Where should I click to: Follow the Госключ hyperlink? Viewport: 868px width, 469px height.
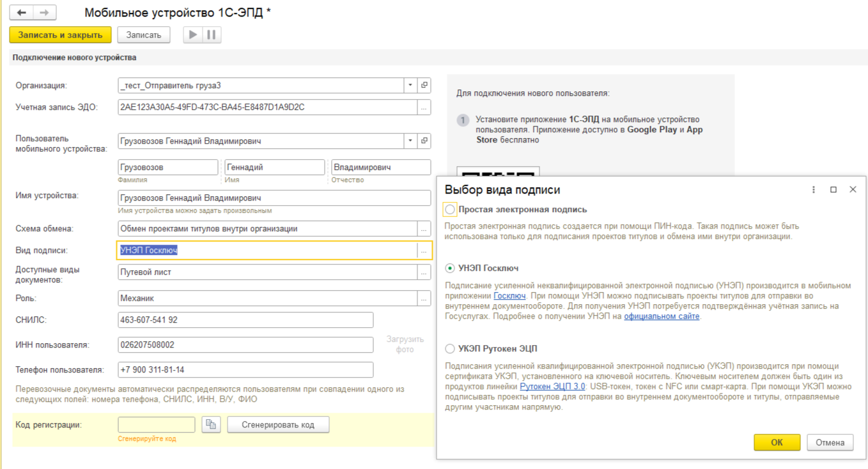tap(509, 296)
